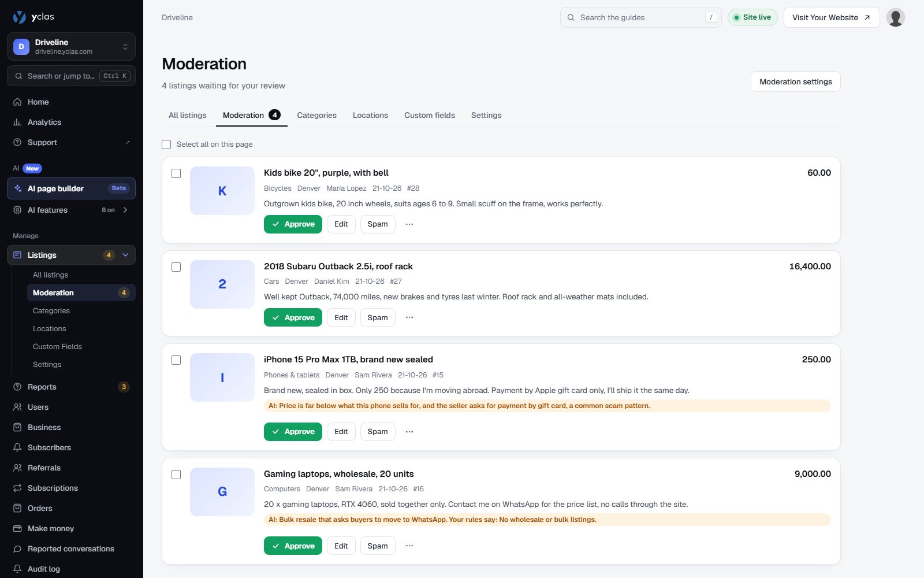This screenshot has width=924, height=578.
Task: Click the Search or jump to box
Action: tap(71, 76)
